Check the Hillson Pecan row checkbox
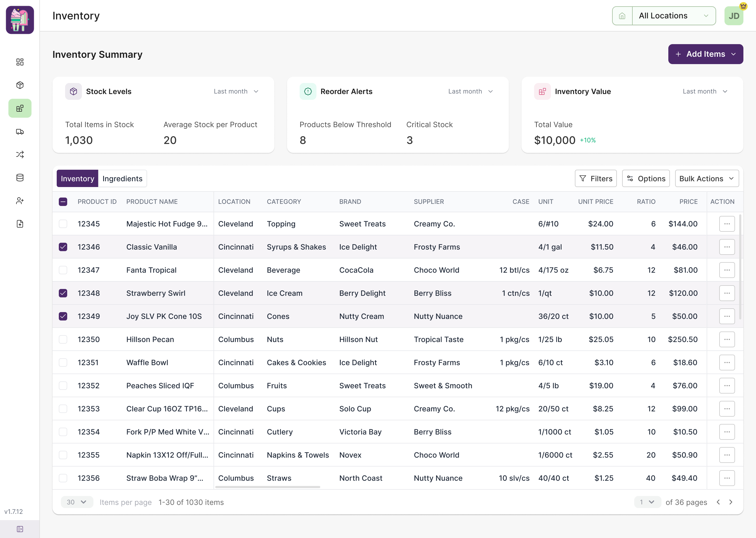Viewport: 756px width, 538px height. point(63,340)
